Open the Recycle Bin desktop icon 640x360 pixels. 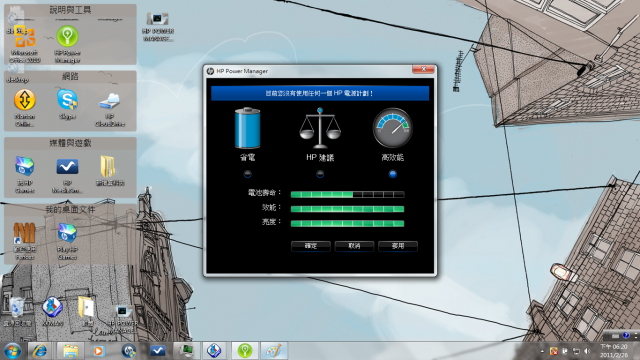click(x=17, y=312)
